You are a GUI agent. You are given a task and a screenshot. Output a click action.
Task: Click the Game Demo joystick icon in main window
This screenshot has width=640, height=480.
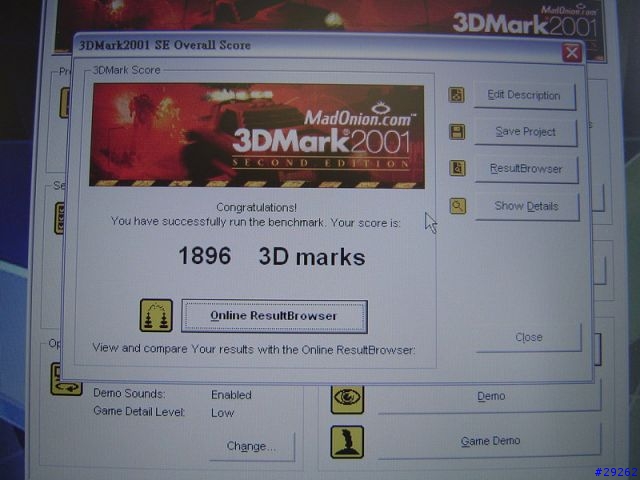tap(347, 442)
